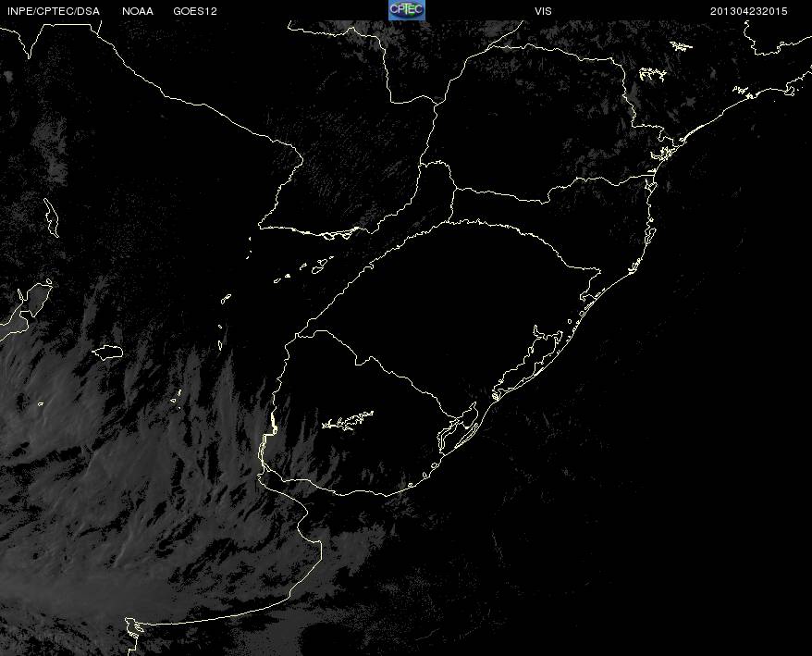The height and width of the screenshot is (656, 812).
Task: Click the INPE/CPTEC/DSA header text
Action: (54, 11)
